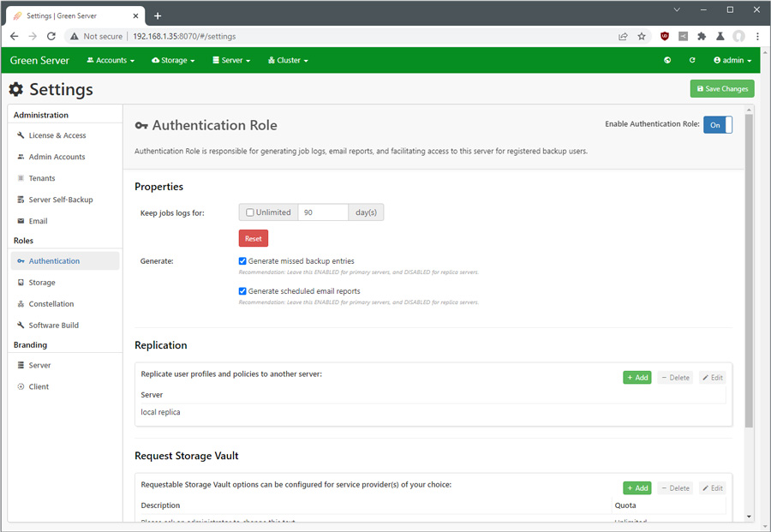Edit the replication server entry

[712, 378]
